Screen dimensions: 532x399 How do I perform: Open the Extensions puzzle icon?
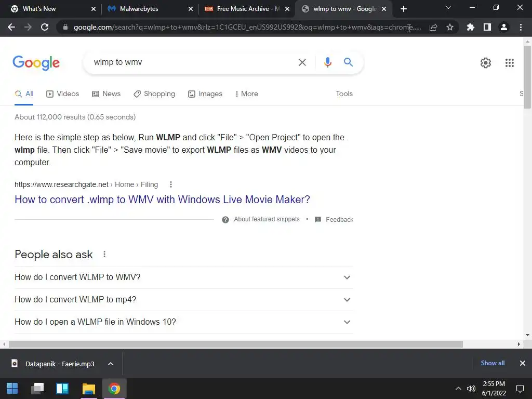coord(471,27)
